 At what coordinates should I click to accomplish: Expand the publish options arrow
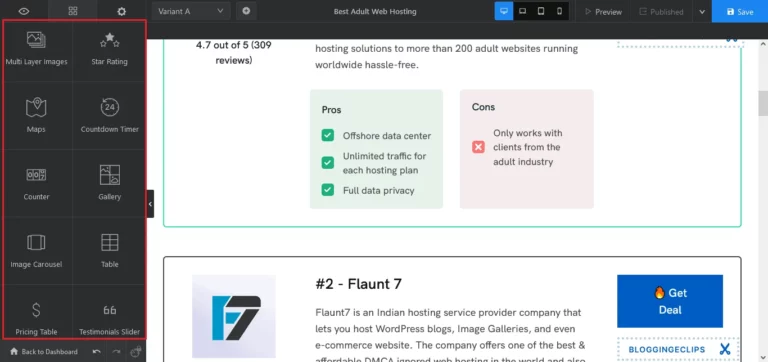702,11
